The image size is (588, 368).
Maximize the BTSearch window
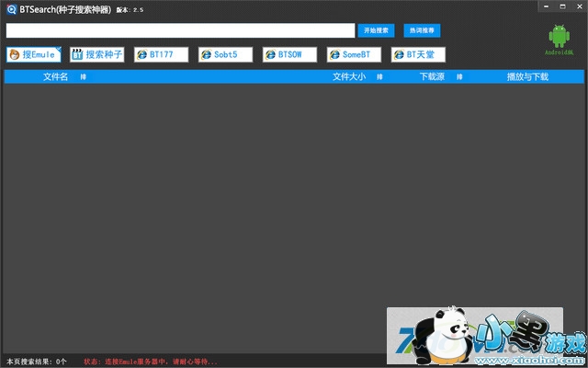click(x=562, y=6)
